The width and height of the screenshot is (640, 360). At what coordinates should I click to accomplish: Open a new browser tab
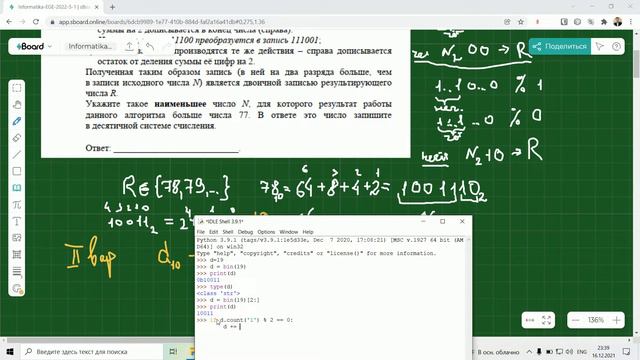point(112,7)
